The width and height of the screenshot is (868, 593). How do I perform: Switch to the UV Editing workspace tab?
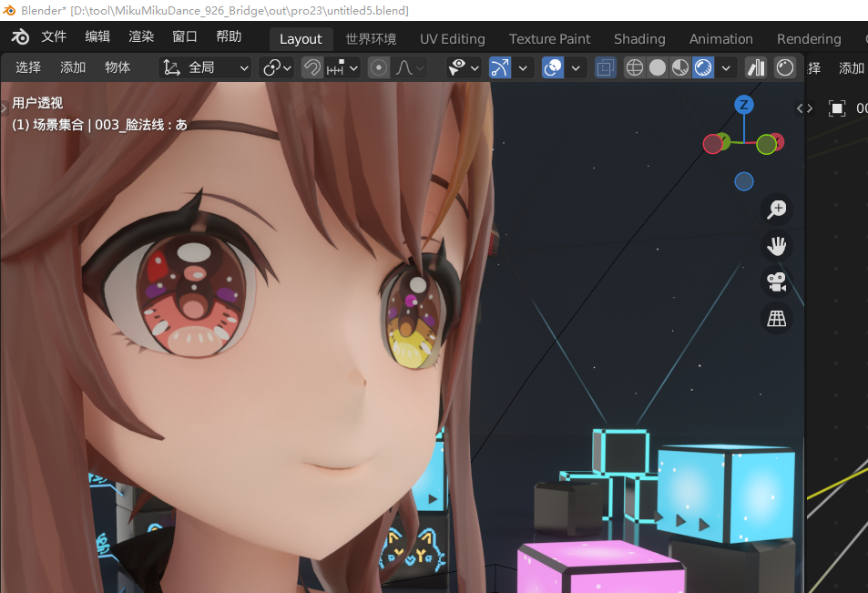coord(453,39)
